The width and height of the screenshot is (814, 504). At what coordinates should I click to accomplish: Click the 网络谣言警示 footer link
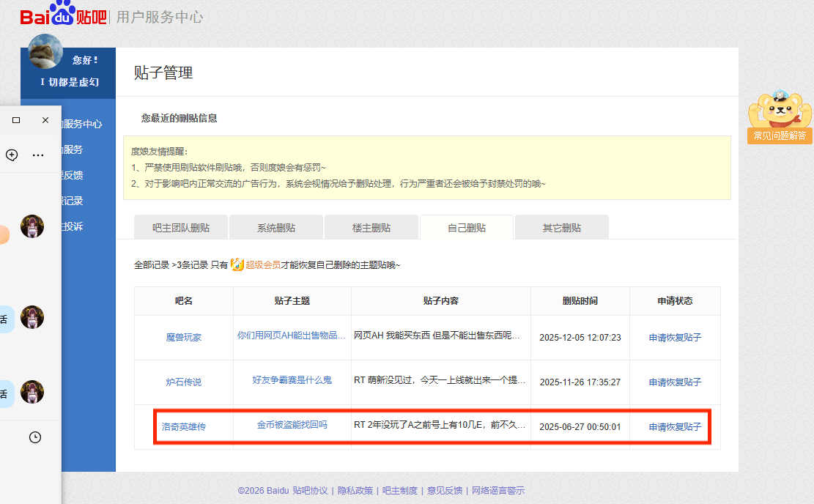[498, 491]
